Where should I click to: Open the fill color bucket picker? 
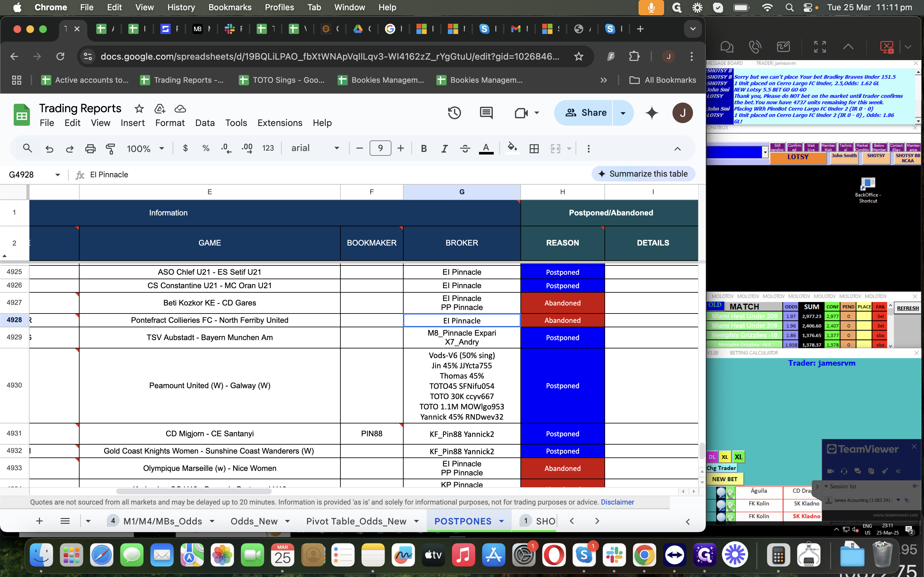click(512, 148)
